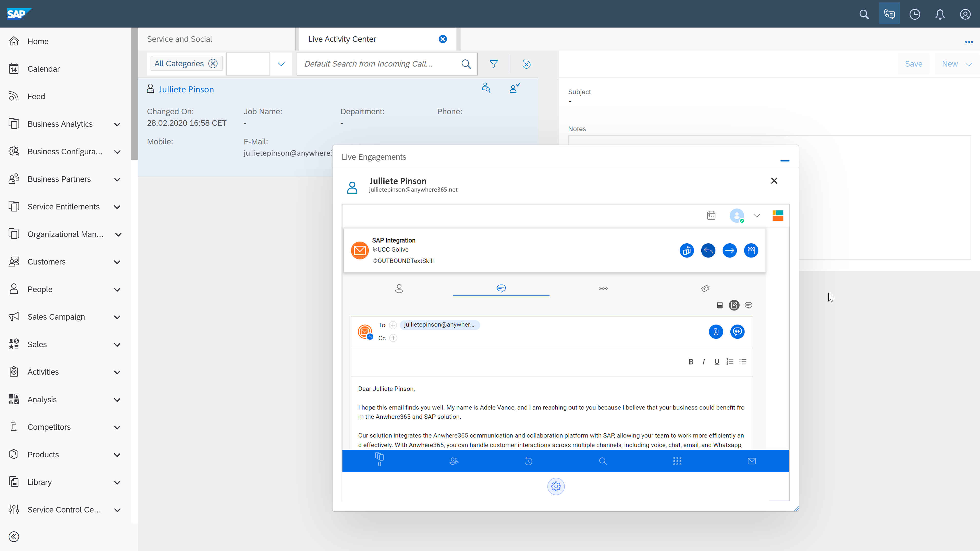The image size is (980, 551).
Task: Click the sessions stack icon showing 0
Action: tap(379, 459)
